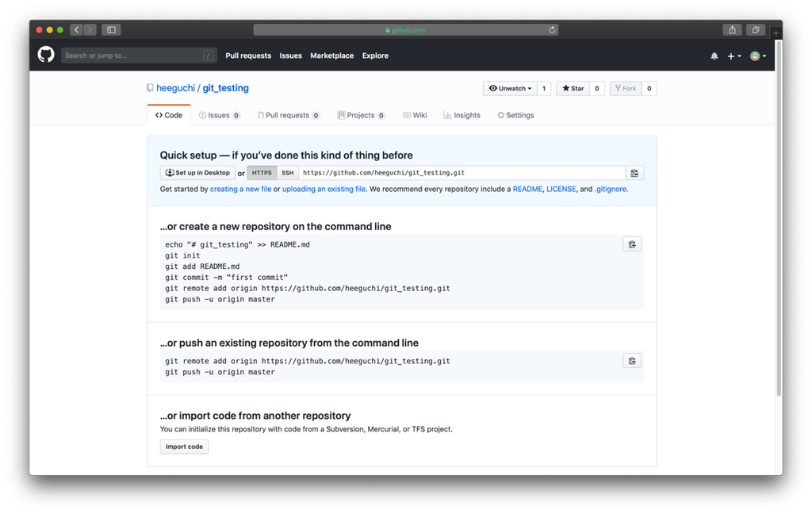The height and width of the screenshot is (514, 812).
Task: Switch to the Projects tab
Action: coord(361,115)
